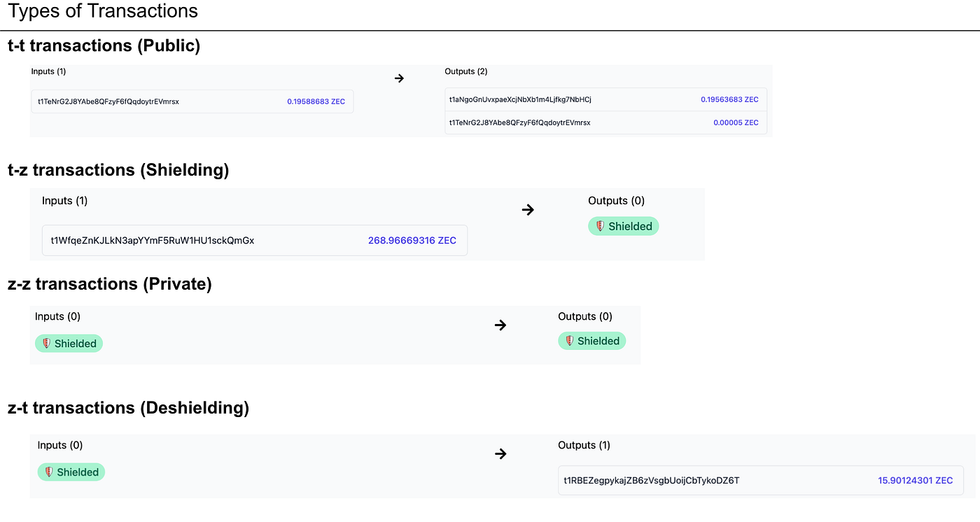Click the Shielded badge under z-z Outputs (0)
Image resolution: width=980 pixels, height=522 pixels.
[x=592, y=341]
